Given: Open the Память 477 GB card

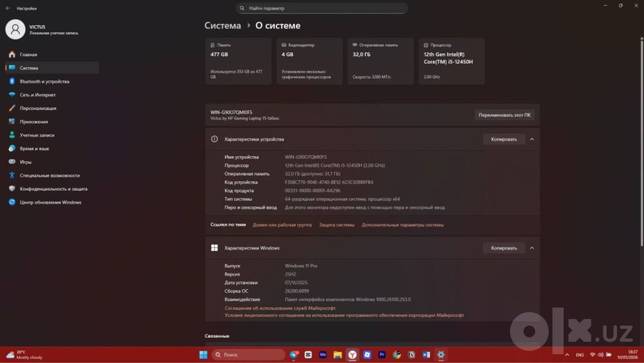Looking at the screenshot, I should pyautogui.click(x=238, y=61).
